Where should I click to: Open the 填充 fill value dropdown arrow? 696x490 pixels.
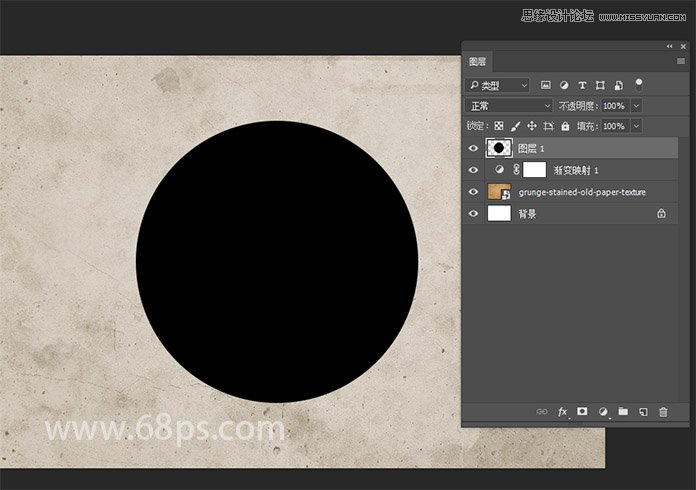pos(636,126)
